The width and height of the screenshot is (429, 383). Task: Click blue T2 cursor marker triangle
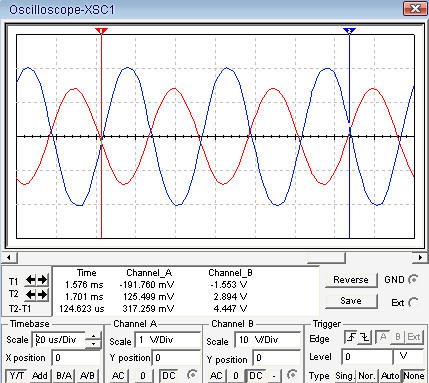[349, 31]
